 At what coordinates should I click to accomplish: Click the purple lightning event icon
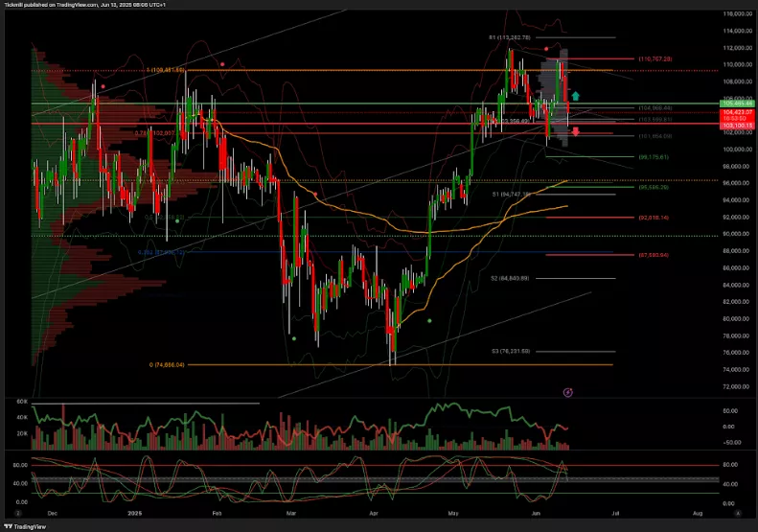tap(568, 392)
